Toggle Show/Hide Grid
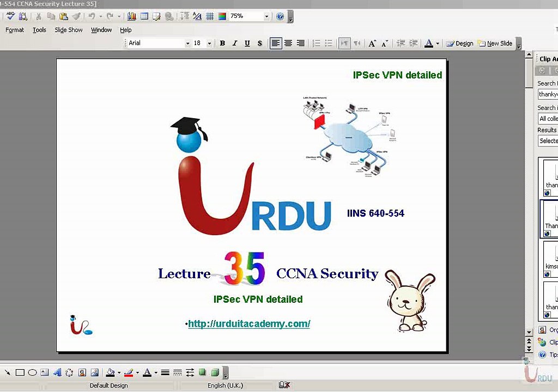The width and height of the screenshot is (558, 392). pyautogui.click(x=210, y=16)
